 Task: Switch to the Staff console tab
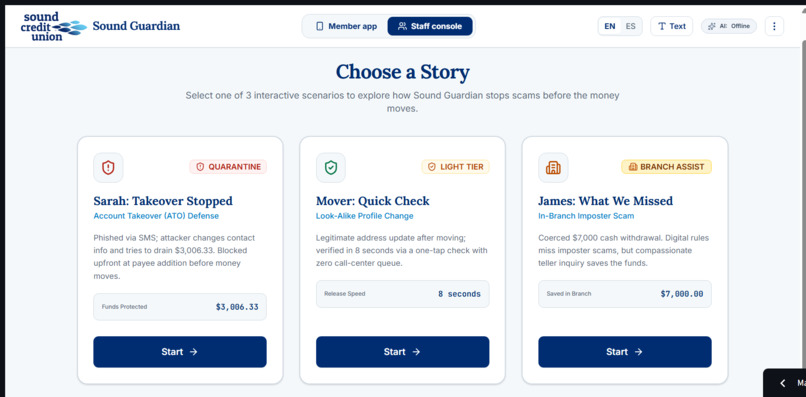(430, 26)
